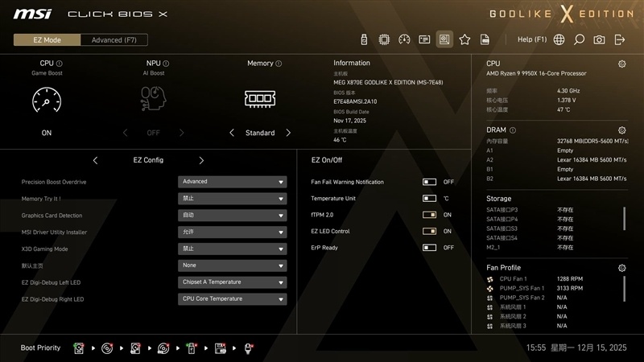The width and height of the screenshot is (644, 362).
Task: Select USB key boot device icon
Action: pos(192,348)
